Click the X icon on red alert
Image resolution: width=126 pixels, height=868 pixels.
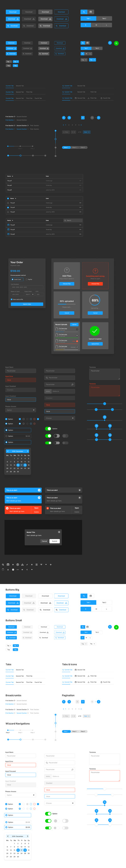coord(7,508)
